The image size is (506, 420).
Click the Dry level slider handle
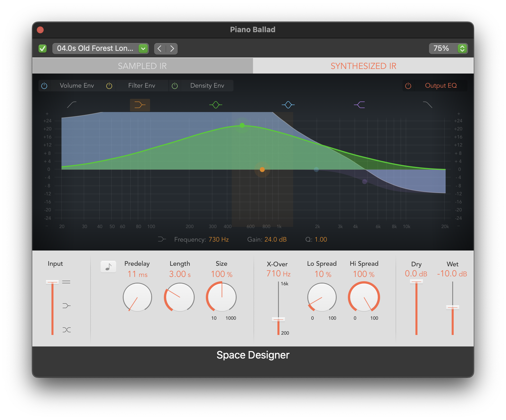click(416, 282)
